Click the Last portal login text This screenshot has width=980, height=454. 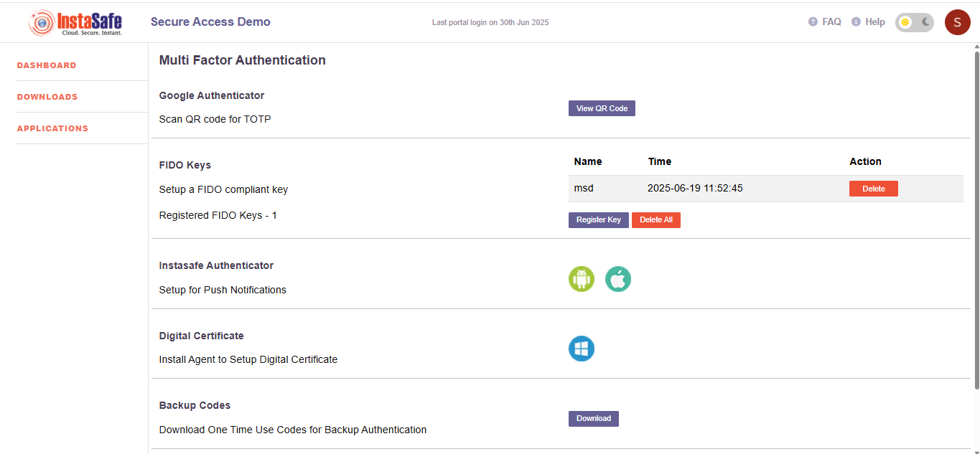[490, 22]
